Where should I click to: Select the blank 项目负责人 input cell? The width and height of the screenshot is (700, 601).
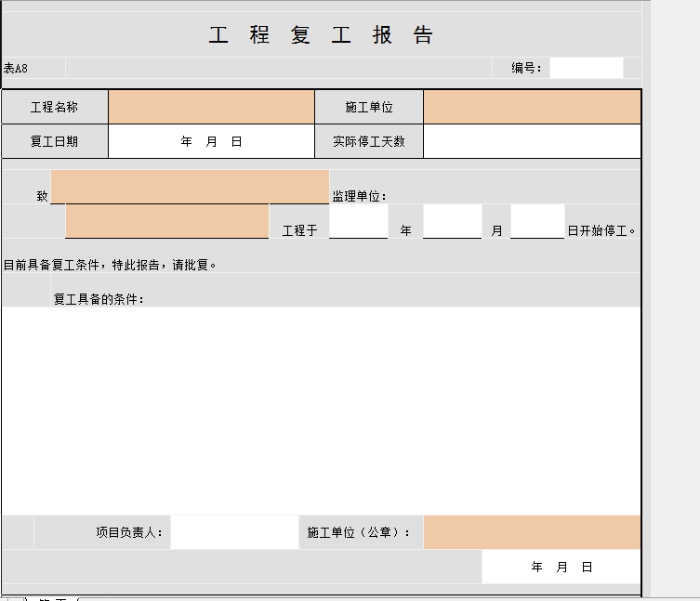234,532
